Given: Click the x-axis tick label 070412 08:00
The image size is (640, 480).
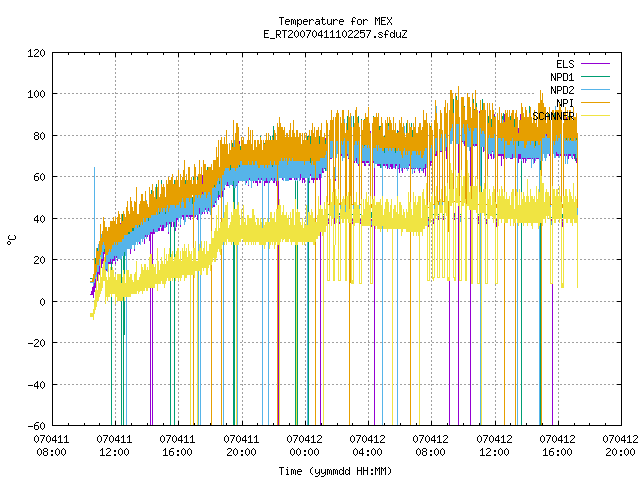Looking at the screenshot, I should point(430,446).
